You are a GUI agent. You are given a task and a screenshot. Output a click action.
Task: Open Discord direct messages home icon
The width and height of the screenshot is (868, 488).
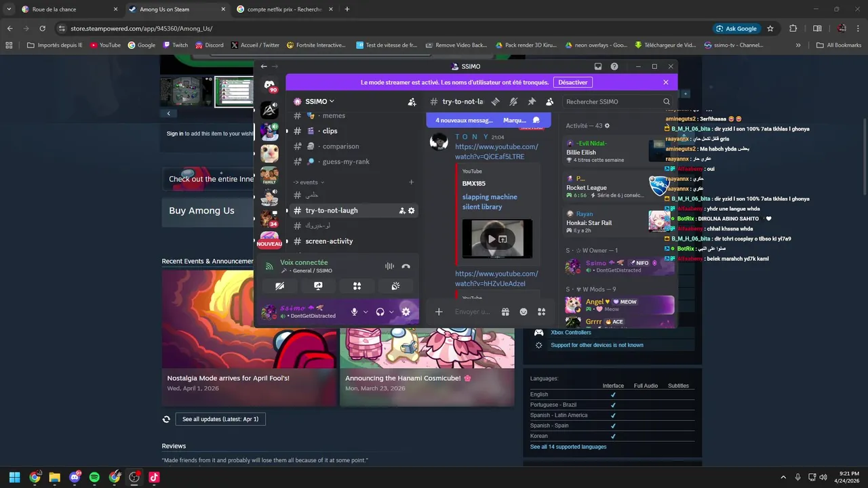point(270,85)
